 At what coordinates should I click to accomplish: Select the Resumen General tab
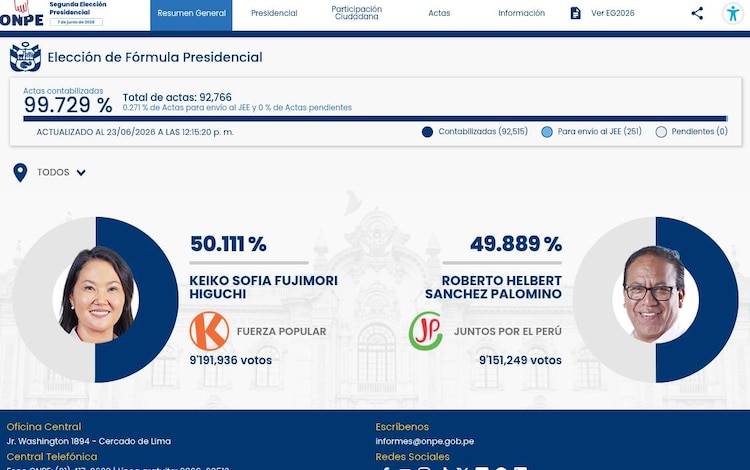pyautogui.click(x=191, y=13)
